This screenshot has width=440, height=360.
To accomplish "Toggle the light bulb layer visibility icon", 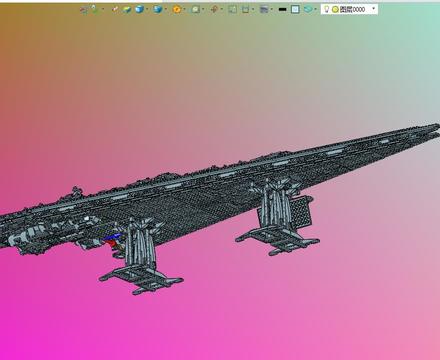I will (x=327, y=9).
